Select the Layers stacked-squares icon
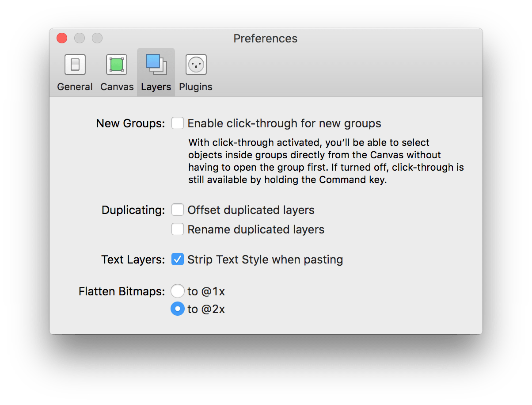Viewport: 532px width, 405px height. coord(156,65)
